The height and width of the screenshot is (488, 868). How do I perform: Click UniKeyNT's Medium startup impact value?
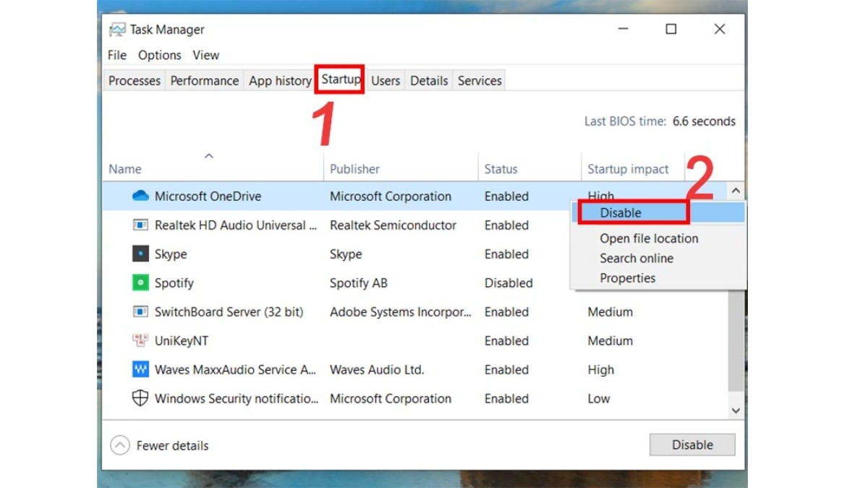click(610, 341)
